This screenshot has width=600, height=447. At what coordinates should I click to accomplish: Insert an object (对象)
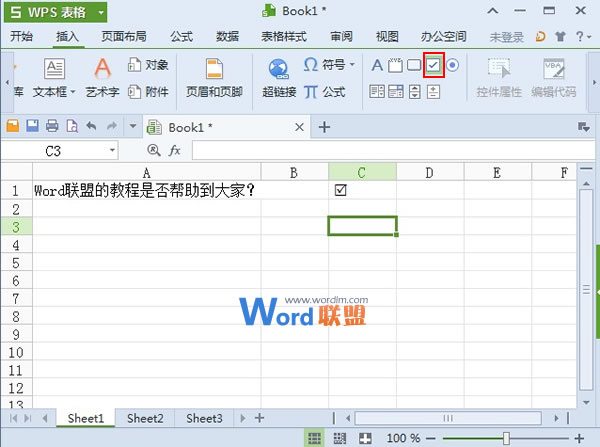(148, 65)
